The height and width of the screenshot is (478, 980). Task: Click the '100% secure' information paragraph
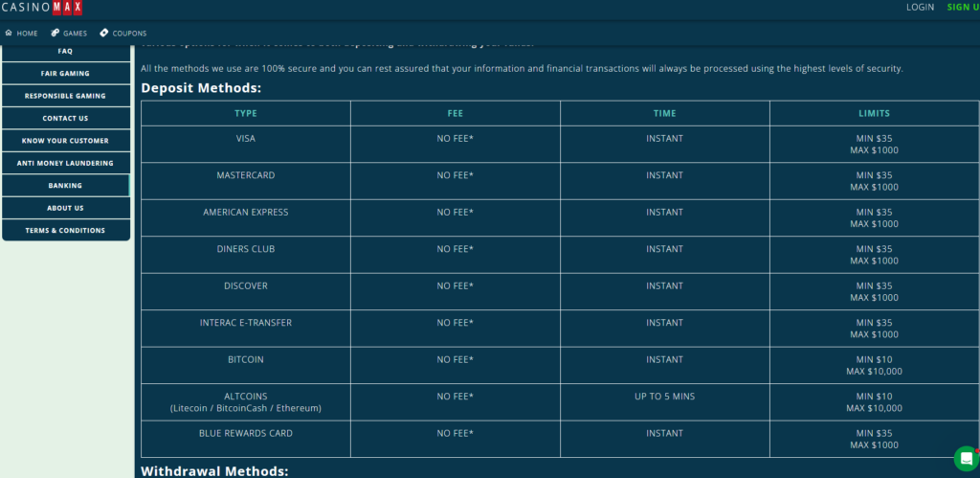click(x=522, y=69)
